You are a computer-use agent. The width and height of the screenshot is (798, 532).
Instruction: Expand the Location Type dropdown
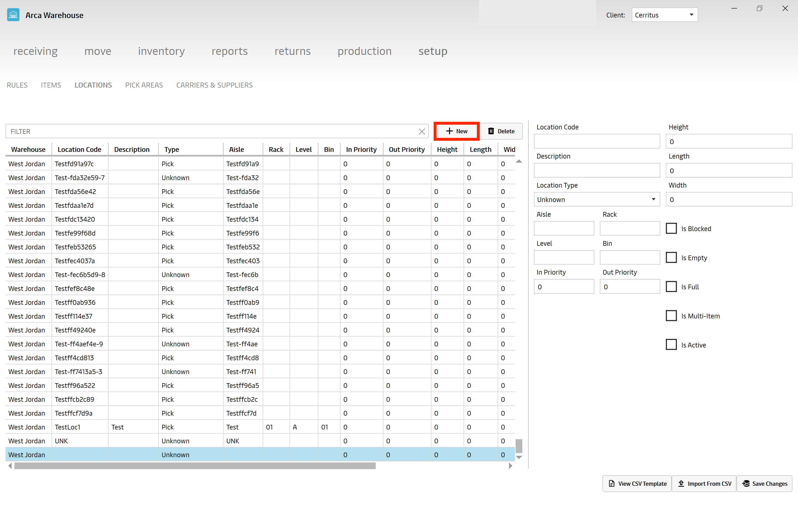tap(653, 199)
